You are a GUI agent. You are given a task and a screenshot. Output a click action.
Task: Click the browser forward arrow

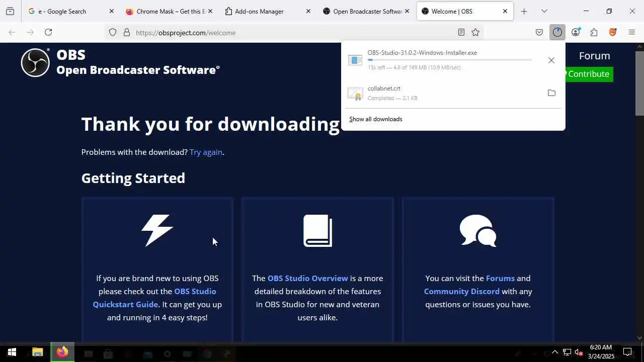coord(30,32)
